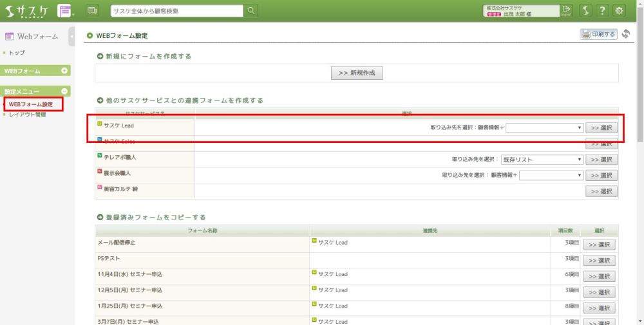Click the サスケ logo in the header
This screenshot has width=644, height=325.
tap(27, 11)
